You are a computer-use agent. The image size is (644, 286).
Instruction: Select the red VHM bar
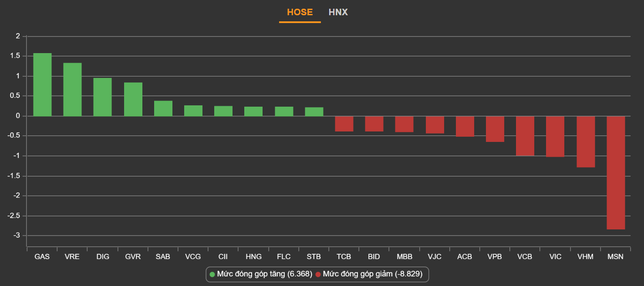586,141
